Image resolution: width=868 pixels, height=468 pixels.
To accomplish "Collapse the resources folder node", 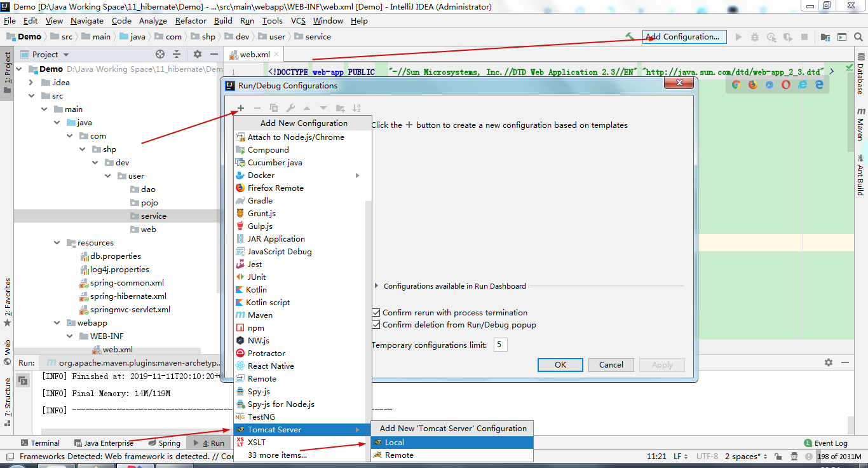I will tap(57, 243).
